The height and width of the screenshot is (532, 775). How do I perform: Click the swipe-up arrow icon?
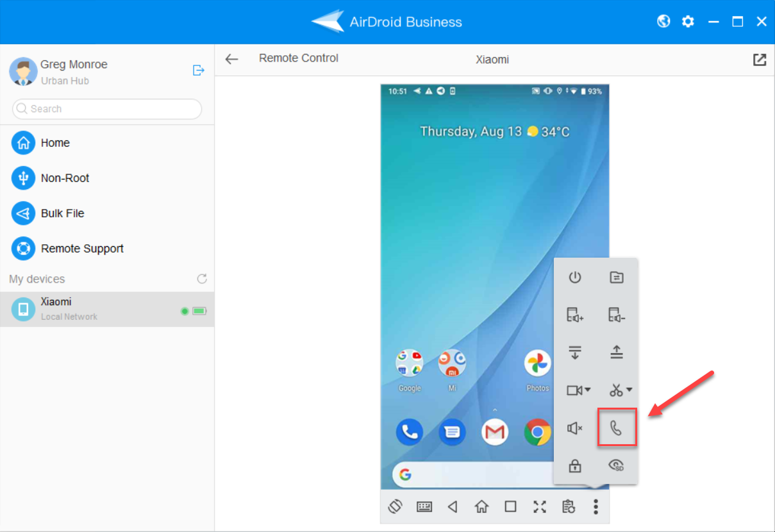point(616,352)
